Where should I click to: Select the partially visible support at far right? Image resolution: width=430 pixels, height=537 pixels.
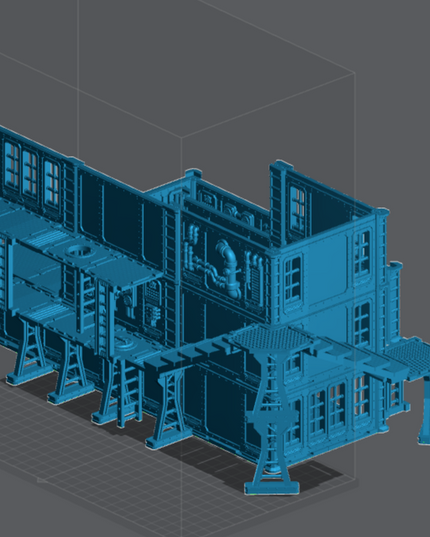[424, 410]
